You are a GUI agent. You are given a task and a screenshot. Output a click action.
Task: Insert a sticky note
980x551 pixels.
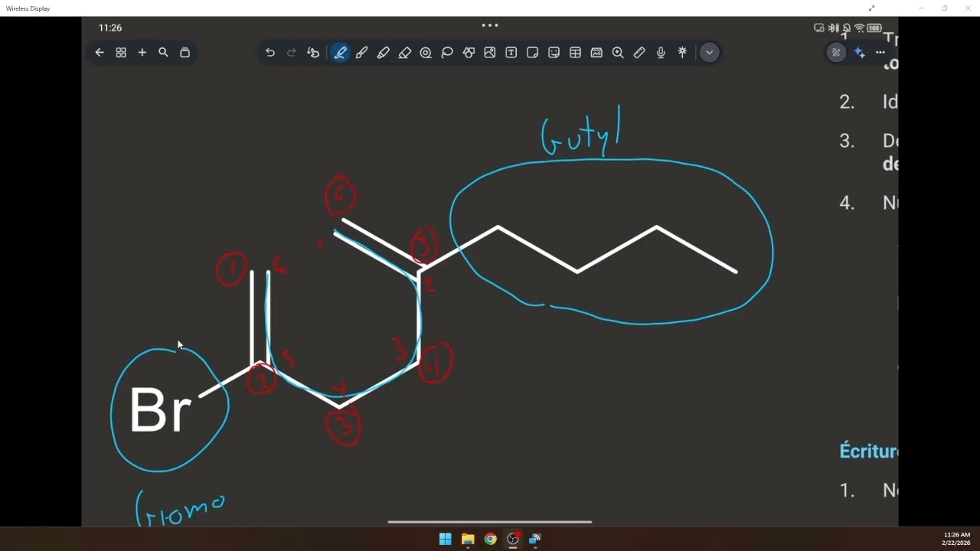533,53
